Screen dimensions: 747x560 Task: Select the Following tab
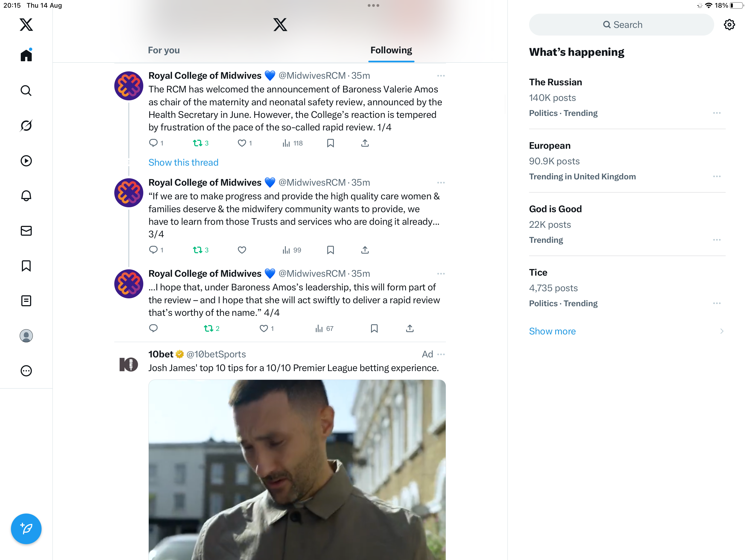391,50
